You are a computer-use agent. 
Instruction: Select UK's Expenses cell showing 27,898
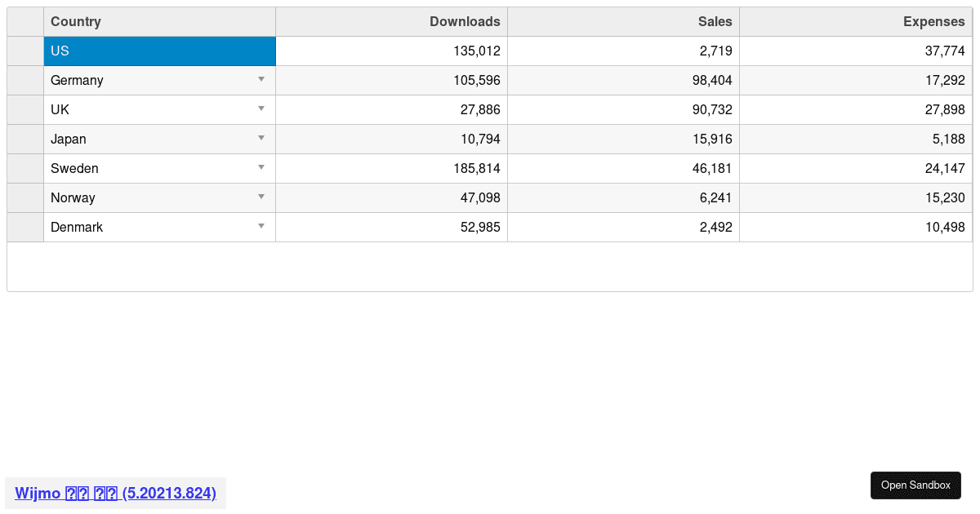tap(855, 109)
